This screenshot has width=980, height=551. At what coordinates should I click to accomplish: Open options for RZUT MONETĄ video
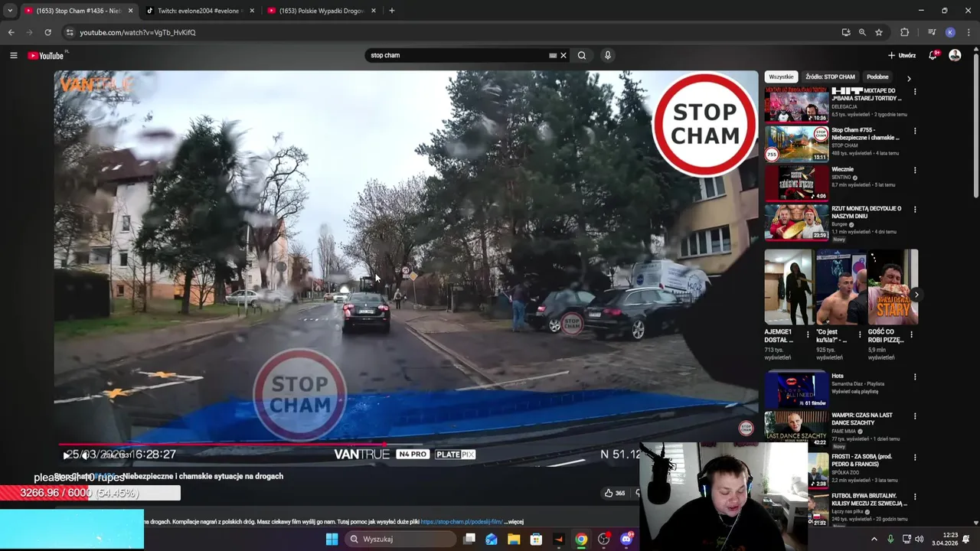915,209
